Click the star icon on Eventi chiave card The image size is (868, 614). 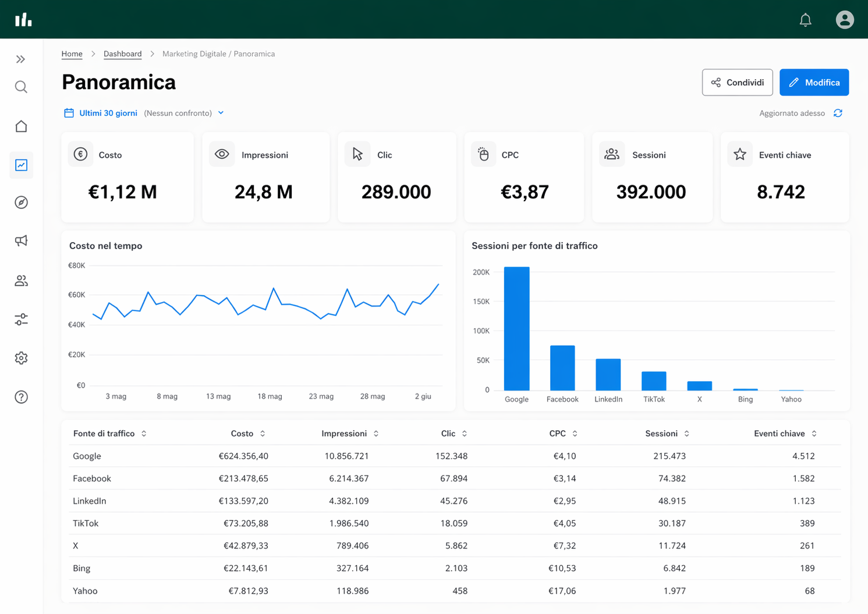pyautogui.click(x=740, y=154)
